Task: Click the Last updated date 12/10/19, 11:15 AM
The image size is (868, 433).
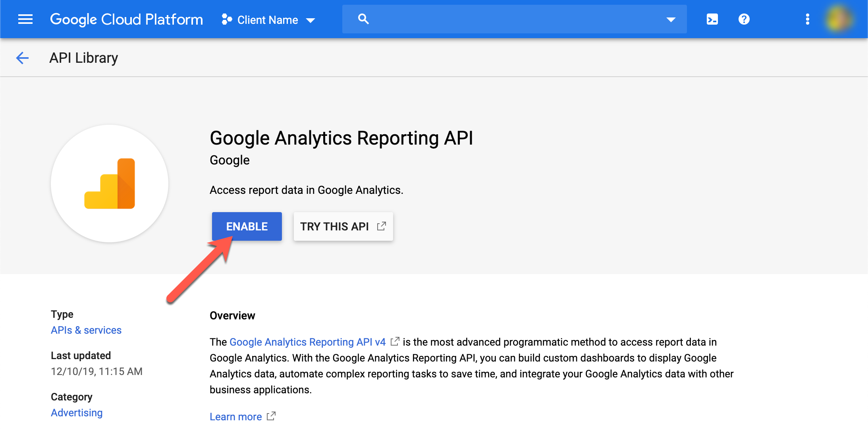Action: (96, 371)
